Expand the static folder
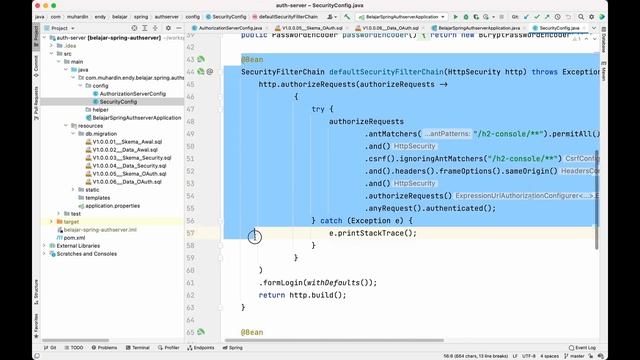 point(73,190)
